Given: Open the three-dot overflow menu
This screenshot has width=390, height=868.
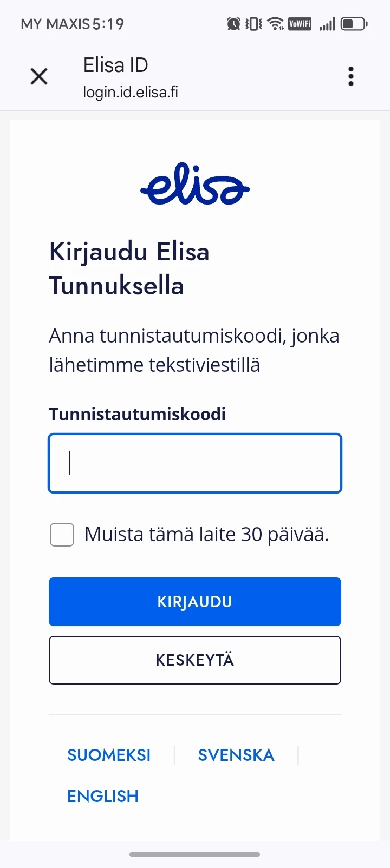Looking at the screenshot, I should [351, 76].
